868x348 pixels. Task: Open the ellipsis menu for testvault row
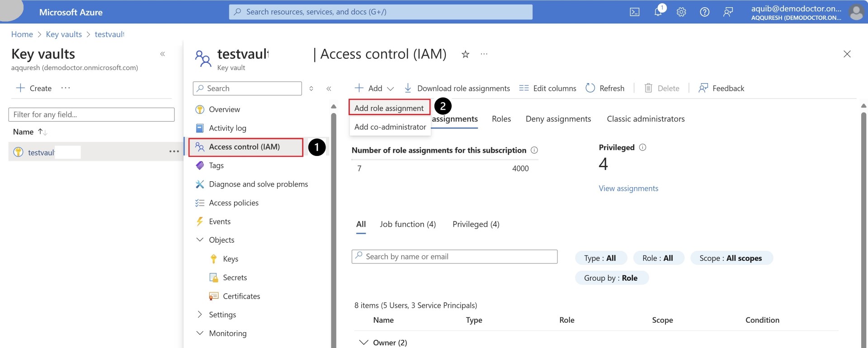pos(174,152)
